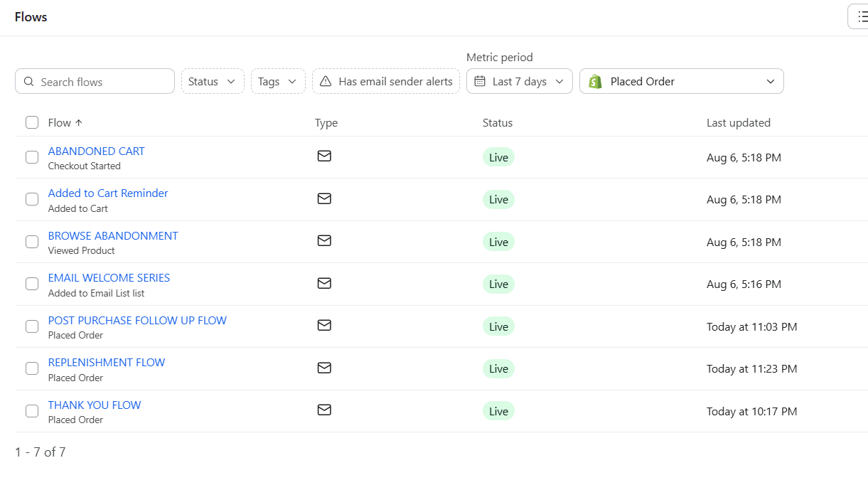Click the Live badge for POST PURCHASE FOLLOW UP FLOW

498,326
